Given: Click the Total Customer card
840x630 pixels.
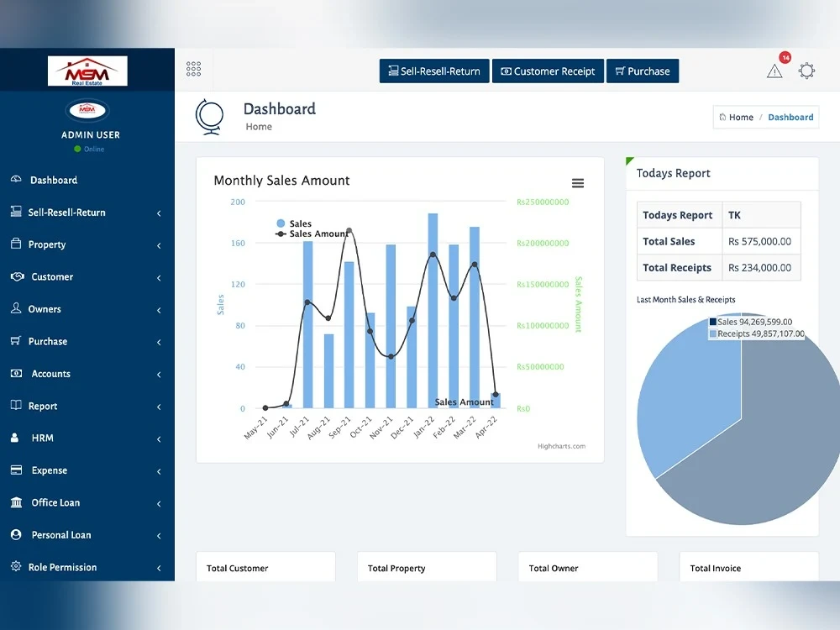Looking at the screenshot, I should click(265, 567).
